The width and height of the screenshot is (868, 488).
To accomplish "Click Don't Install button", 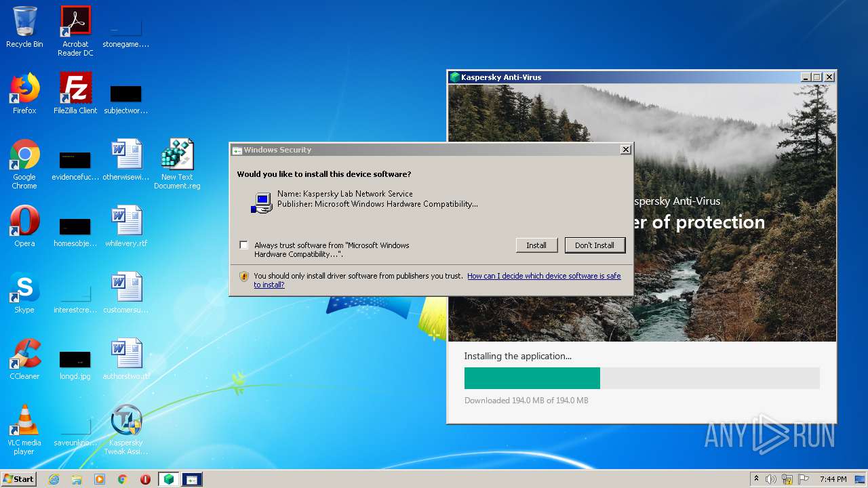I will [x=595, y=245].
